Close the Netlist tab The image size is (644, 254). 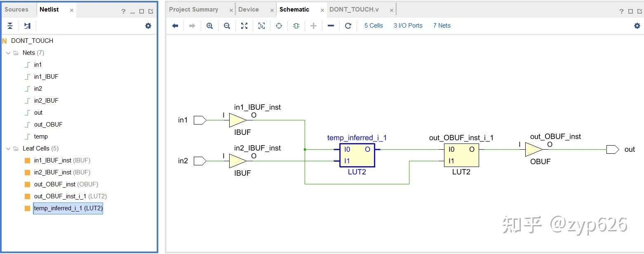click(x=72, y=10)
